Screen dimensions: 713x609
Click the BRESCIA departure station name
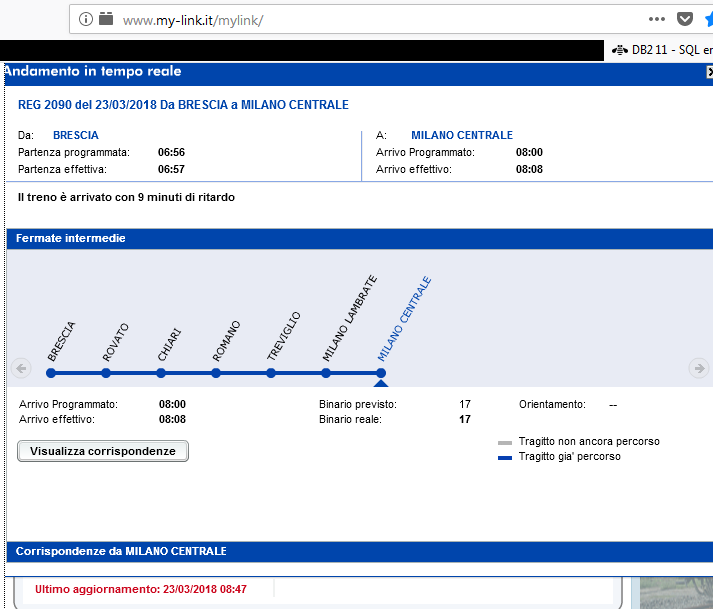point(75,135)
